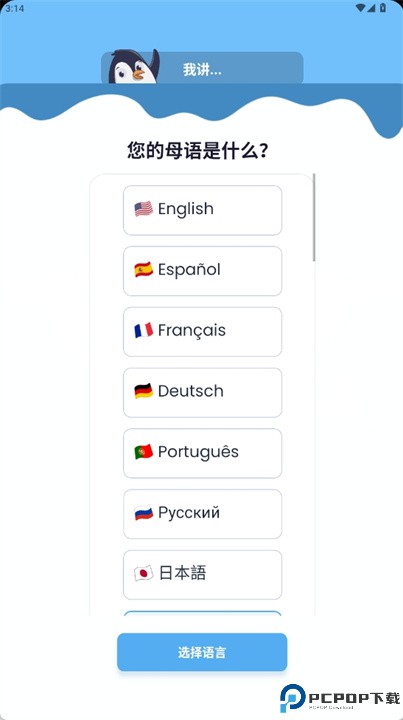The width and height of the screenshot is (403, 720).
Task: Click the Japanese flag icon
Action: (x=144, y=574)
